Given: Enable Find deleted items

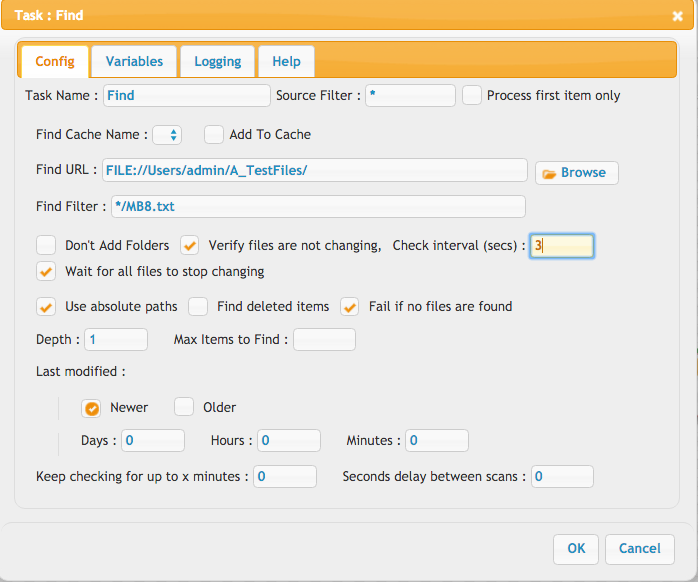Looking at the screenshot, I should pos(198,307).
